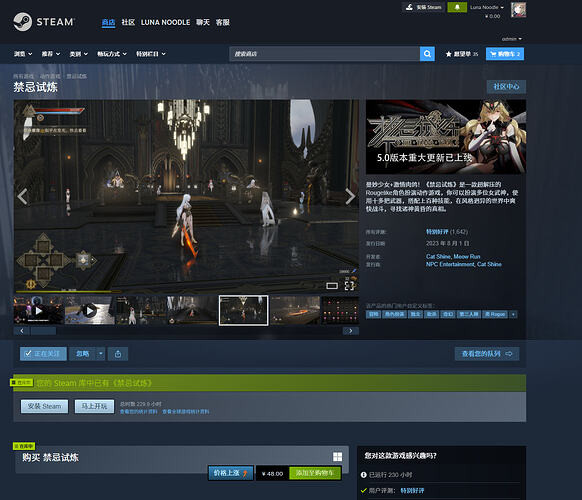
Task: Open the 客服 support menu item
Action: point(222,22)
